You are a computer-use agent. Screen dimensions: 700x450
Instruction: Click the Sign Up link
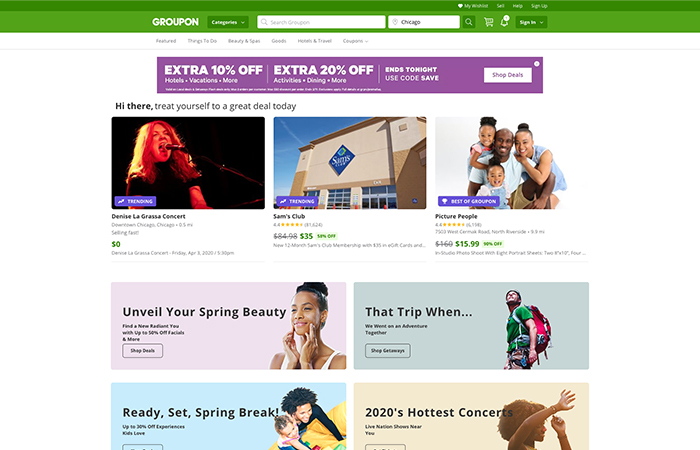[x=539, y=6]
